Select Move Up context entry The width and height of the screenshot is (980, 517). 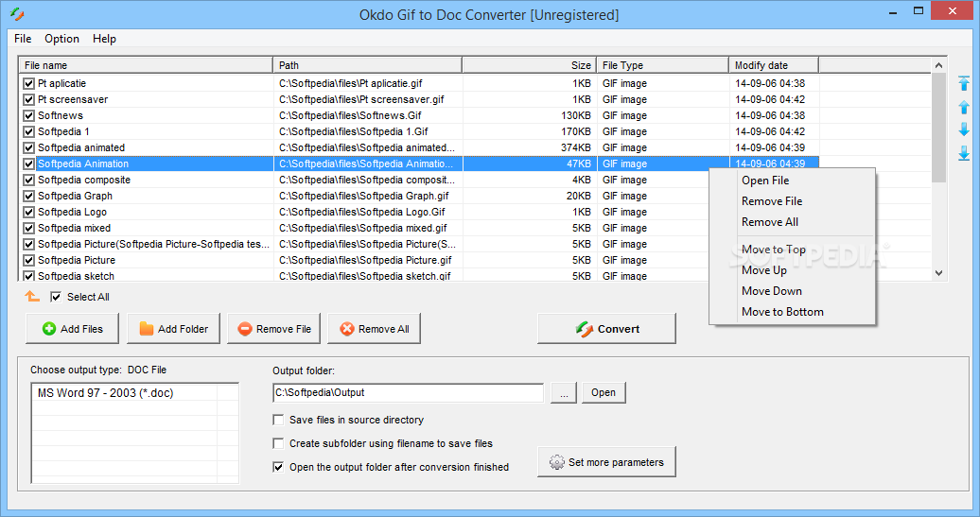(792, 270)
